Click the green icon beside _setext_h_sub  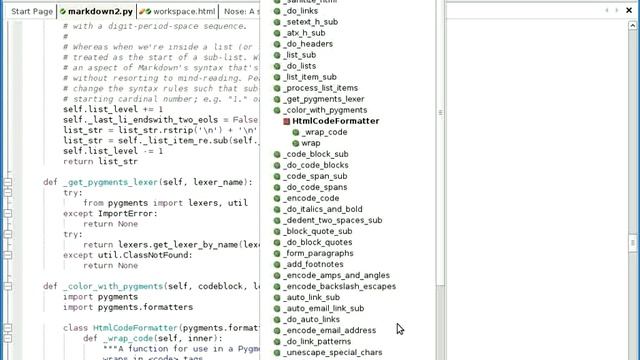coord(277,22)
